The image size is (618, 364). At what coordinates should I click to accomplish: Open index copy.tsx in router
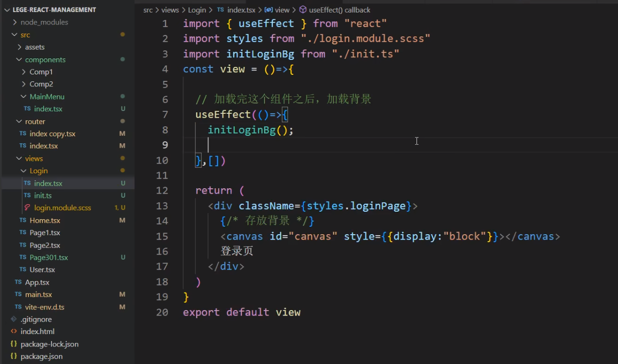pos(52,134)
